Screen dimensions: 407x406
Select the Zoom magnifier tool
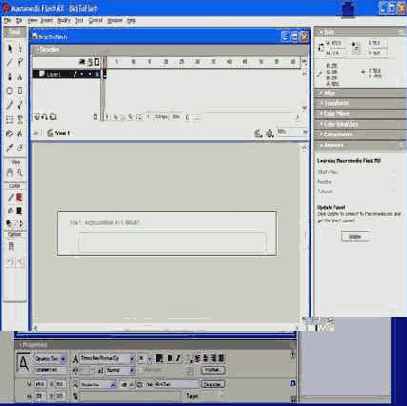tap(20, 172)
